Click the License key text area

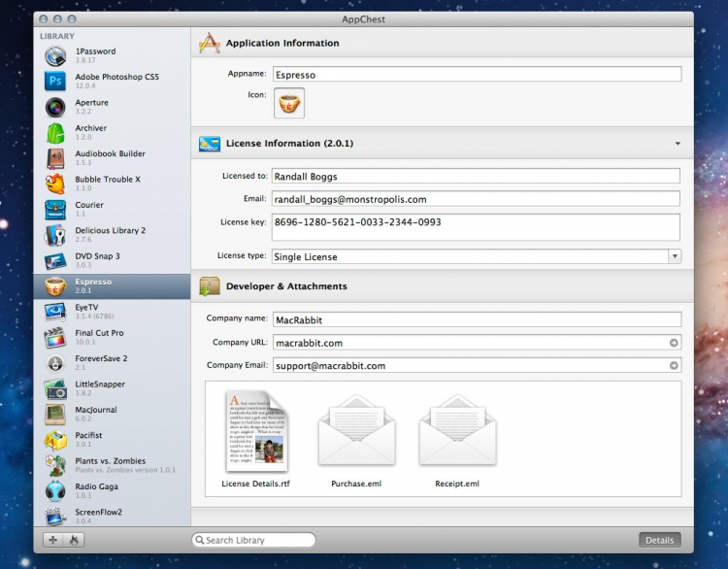(476, 227)
